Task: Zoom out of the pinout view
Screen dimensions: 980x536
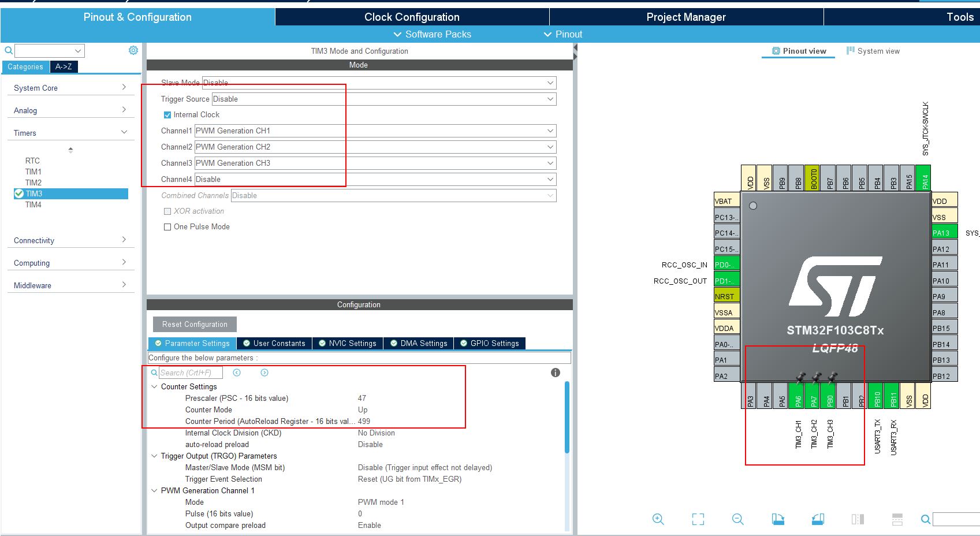Action: [738, 519]
